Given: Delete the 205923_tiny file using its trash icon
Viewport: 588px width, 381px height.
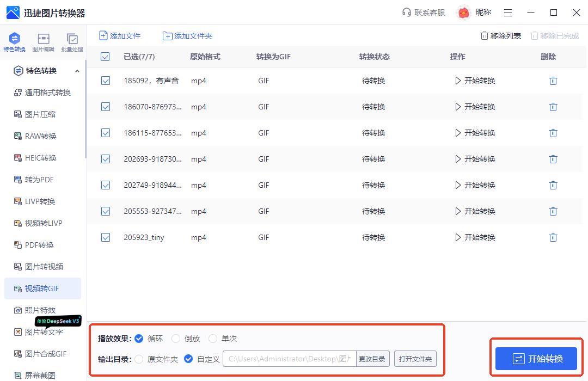Looking at the screenshot, I should tap(553, 237).
